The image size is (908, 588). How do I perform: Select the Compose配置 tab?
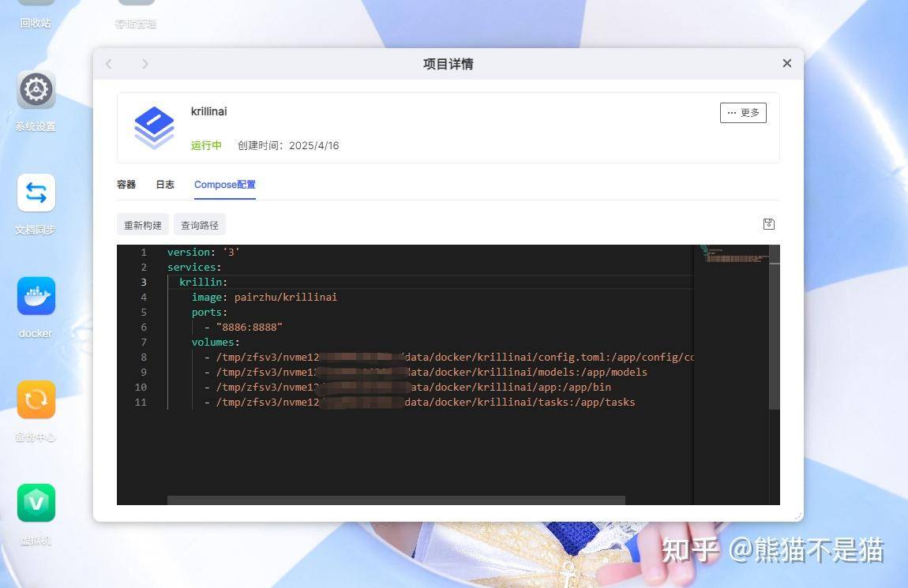(x=225, y=185)
